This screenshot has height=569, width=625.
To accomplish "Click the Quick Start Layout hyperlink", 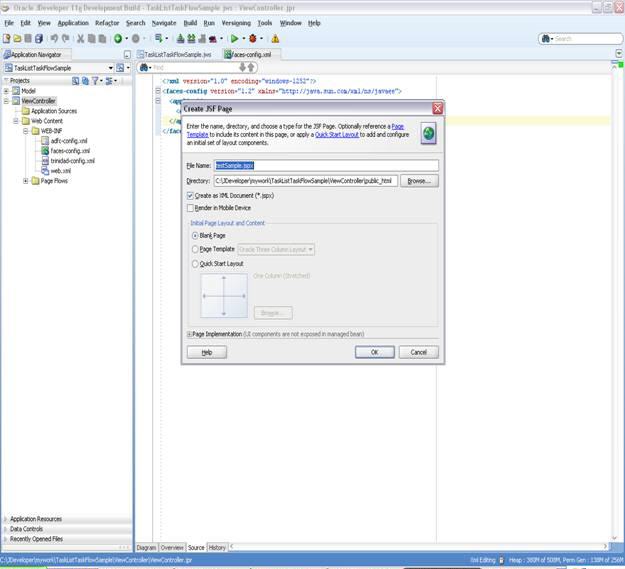I will tap(337, 135).
